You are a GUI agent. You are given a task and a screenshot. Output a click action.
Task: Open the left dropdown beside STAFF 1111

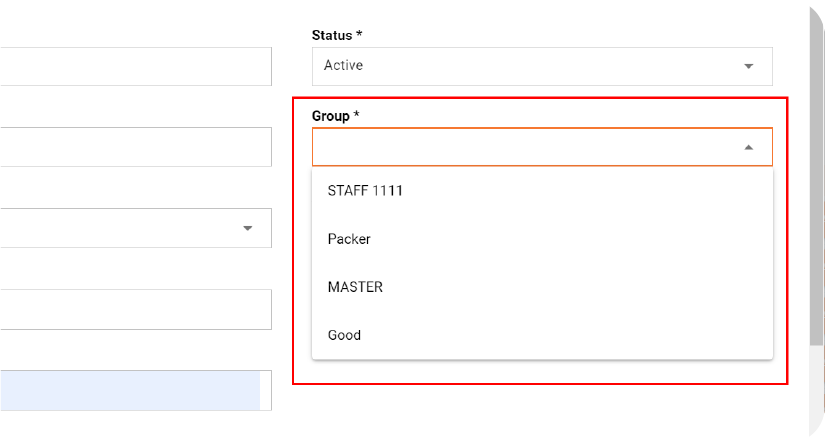pyautogui.click(x=136, y=228)
